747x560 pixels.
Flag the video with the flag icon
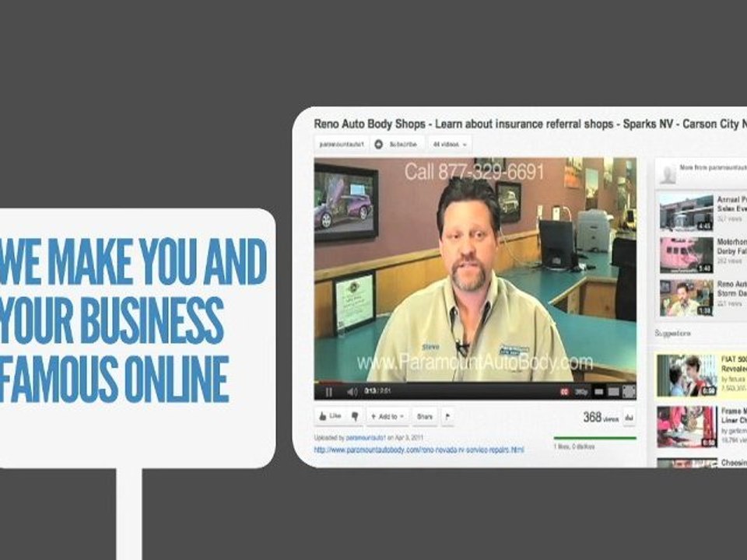pos(447,417)
